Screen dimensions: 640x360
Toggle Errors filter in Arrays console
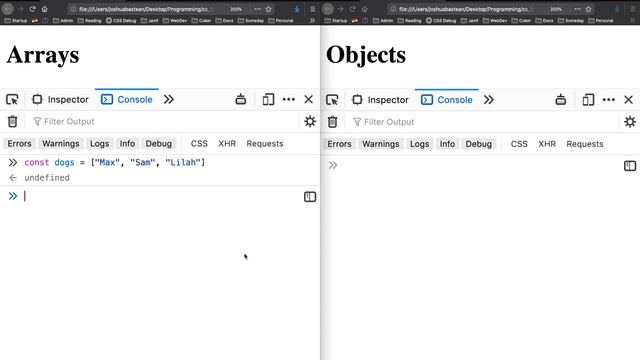click(19, 144)
